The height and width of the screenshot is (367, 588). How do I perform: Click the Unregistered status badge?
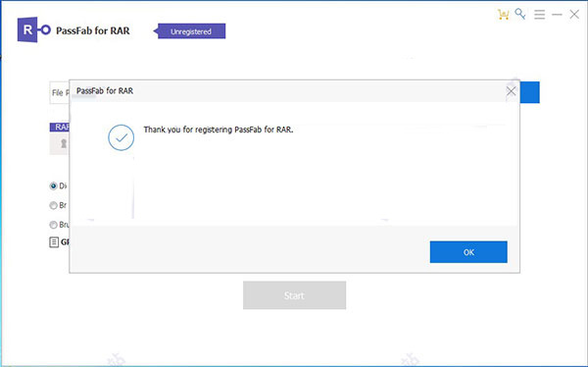pyautogui.click(x=190, y=31)
